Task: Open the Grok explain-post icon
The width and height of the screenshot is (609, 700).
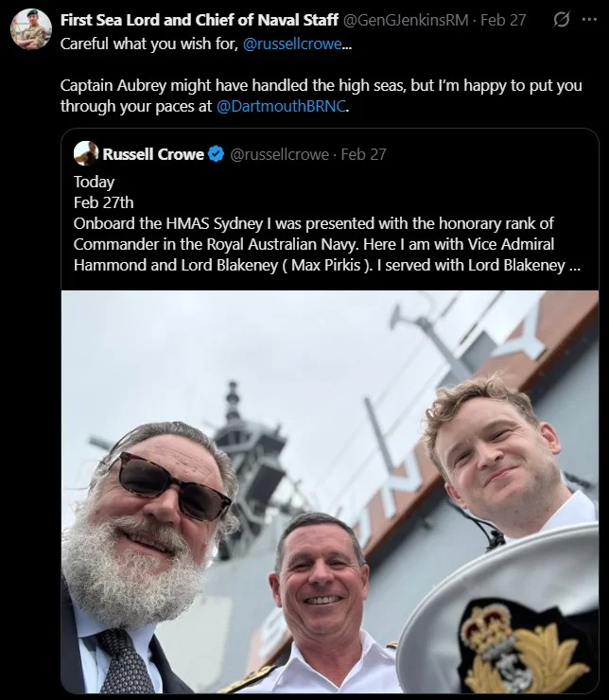Action: 561,20
